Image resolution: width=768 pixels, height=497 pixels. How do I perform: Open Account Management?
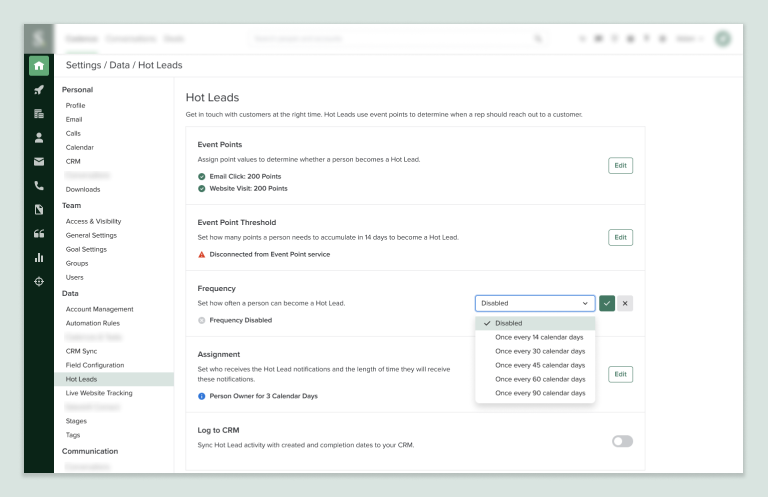pos(99,309)
